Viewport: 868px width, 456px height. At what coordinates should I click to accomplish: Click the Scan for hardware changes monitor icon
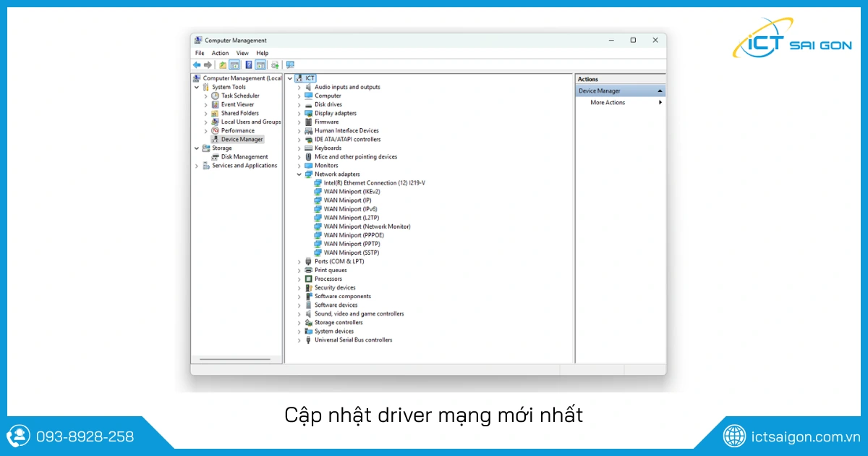tap(290, 64)
